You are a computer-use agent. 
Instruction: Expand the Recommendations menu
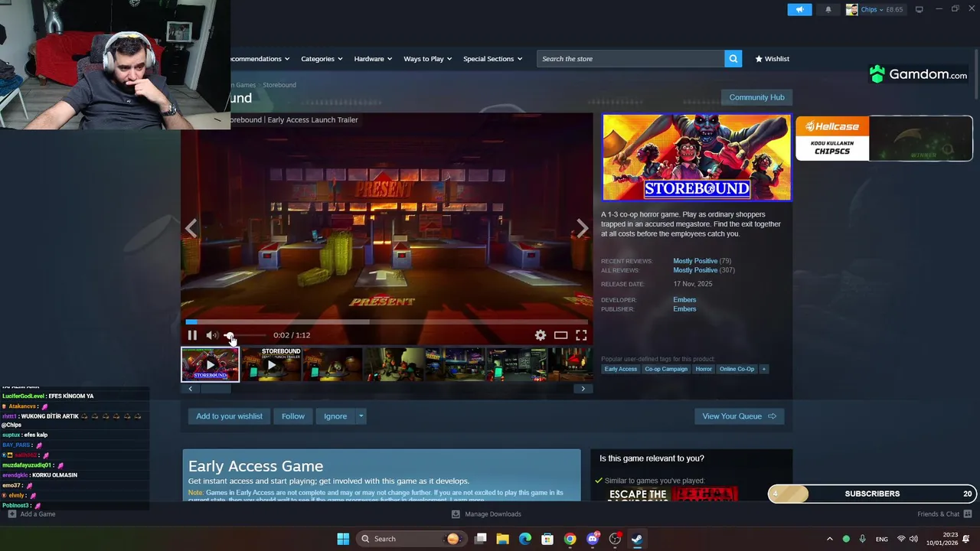pos(259,59)
